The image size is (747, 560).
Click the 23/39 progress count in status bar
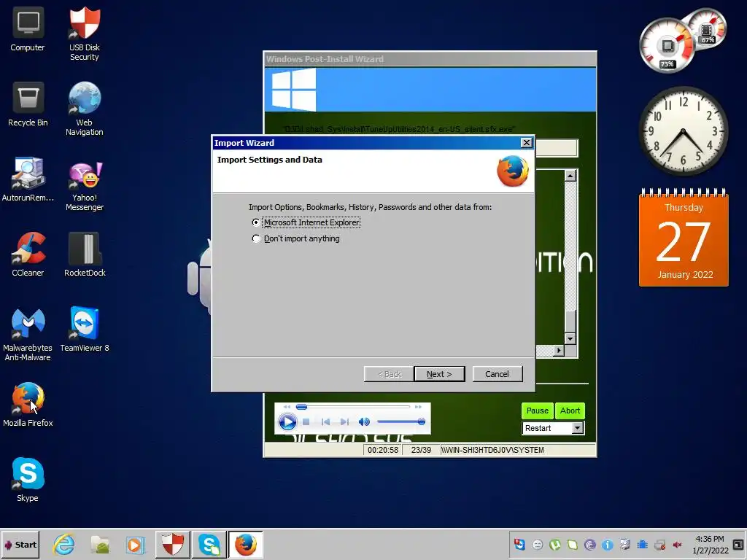(421, 450)
